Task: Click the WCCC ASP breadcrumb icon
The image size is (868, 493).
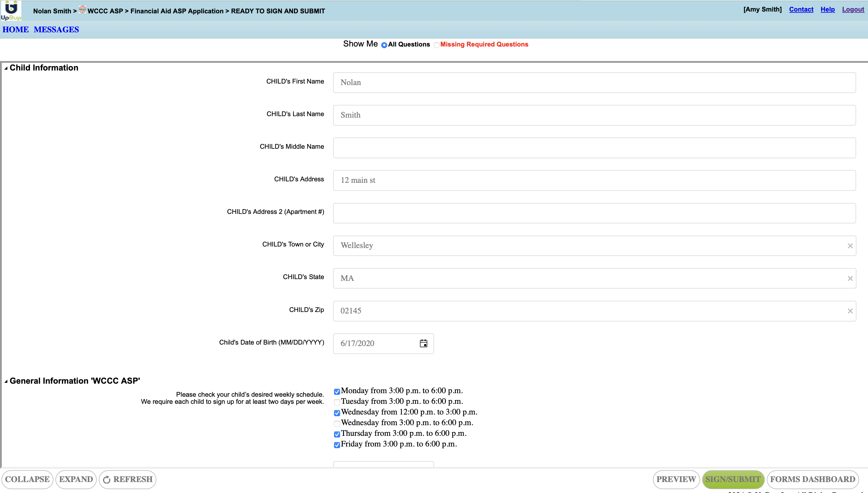Action: [x=82, y=10]
